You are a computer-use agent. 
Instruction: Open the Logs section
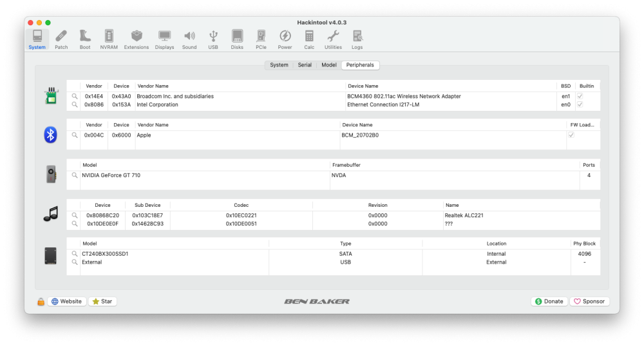tap(357, 40)
